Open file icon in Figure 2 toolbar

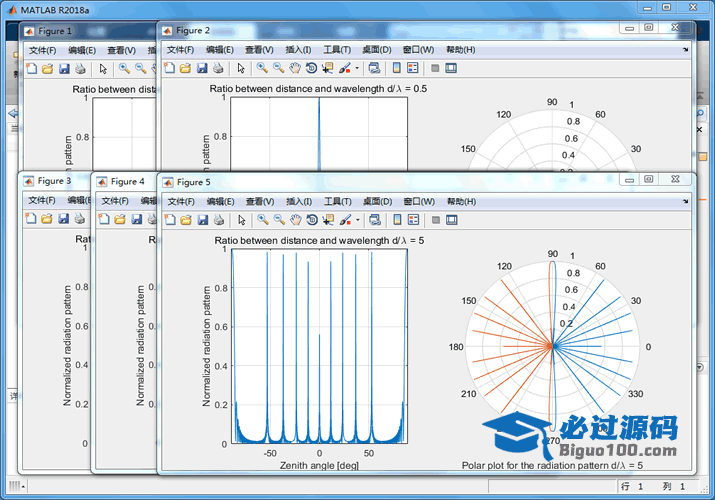[185, 68]
